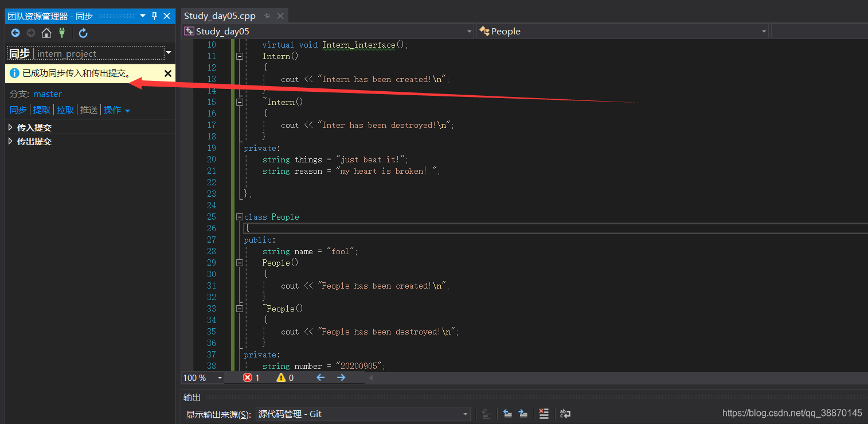Dismiss the sync success notification
This screenshot has height=424, width=868.
click(x=168, y=73)
